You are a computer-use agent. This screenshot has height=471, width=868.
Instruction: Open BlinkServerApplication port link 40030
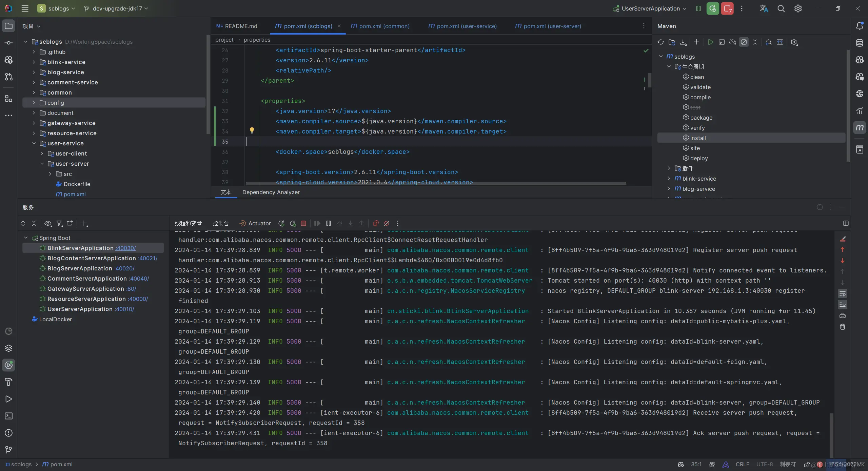(x=125, y=248)
